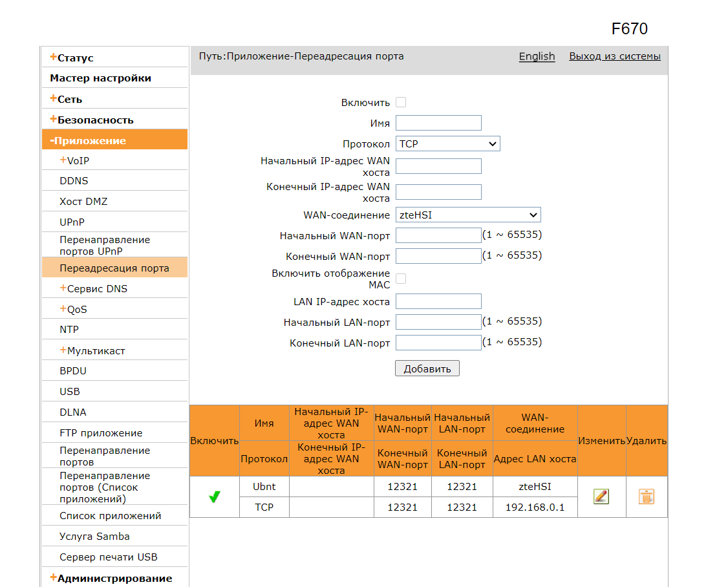Enable the Включить отображение MAC checkbox

point(401,279)
